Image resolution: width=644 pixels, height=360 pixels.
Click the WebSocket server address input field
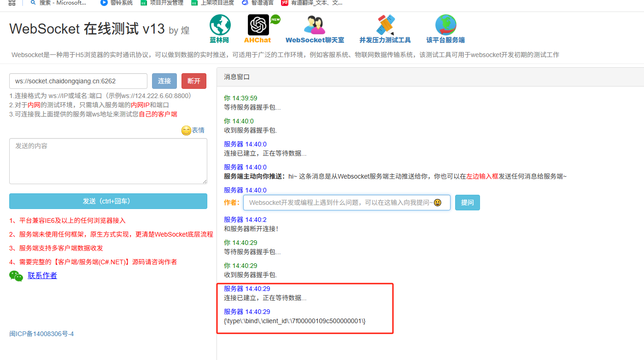click(x=78, y=80)
